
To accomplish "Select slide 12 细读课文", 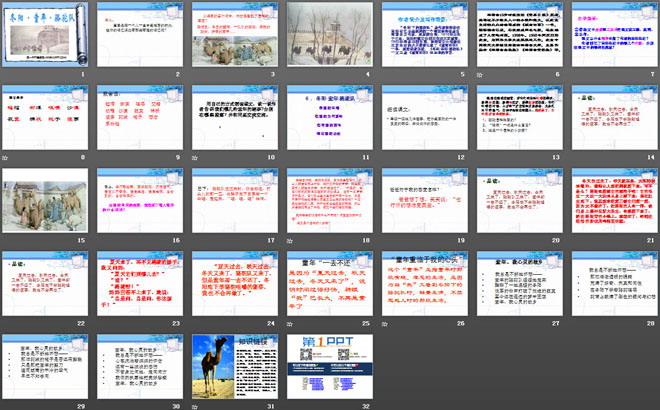I will coord(425,117).
